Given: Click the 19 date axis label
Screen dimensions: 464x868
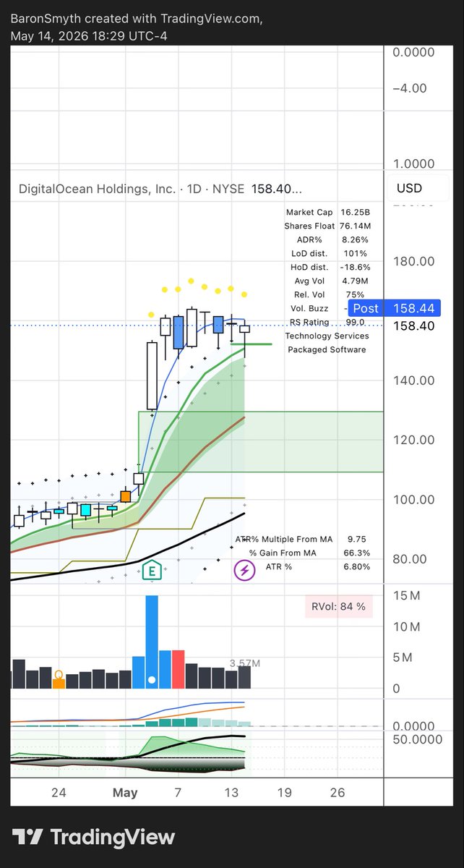Looking at the screenshot, I should [285, 793].
